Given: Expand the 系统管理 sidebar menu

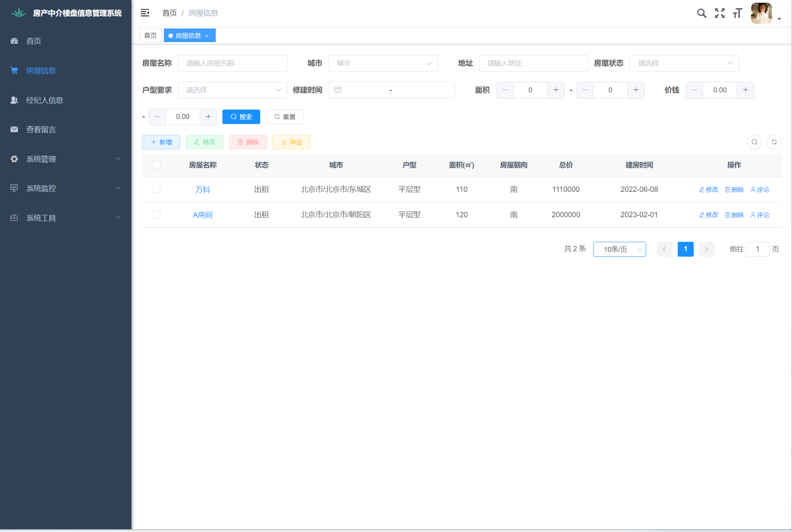Looking at the screenshot, I should pyautogui.click(x=66, y=159).
